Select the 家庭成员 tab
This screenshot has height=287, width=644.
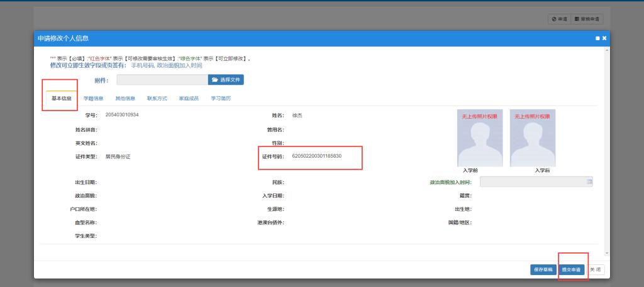tap(189, 99)
